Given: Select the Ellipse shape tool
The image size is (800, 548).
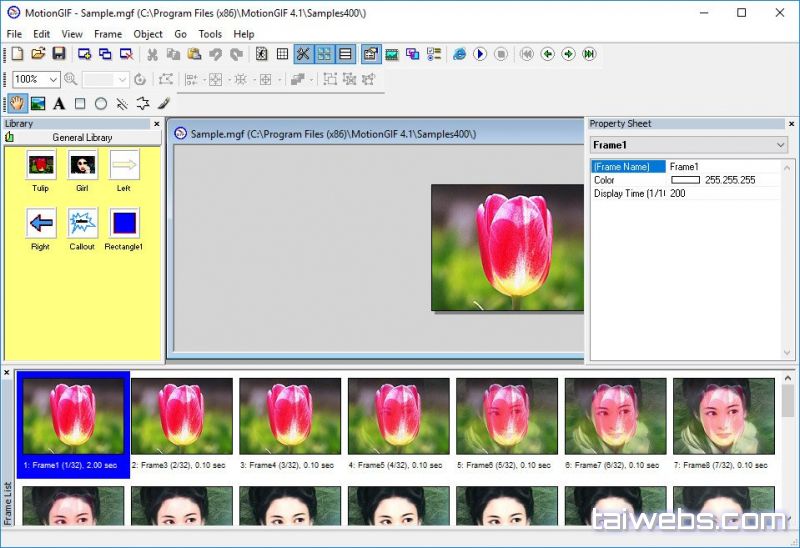Looking at the screenshot, I should coord(101,103).
